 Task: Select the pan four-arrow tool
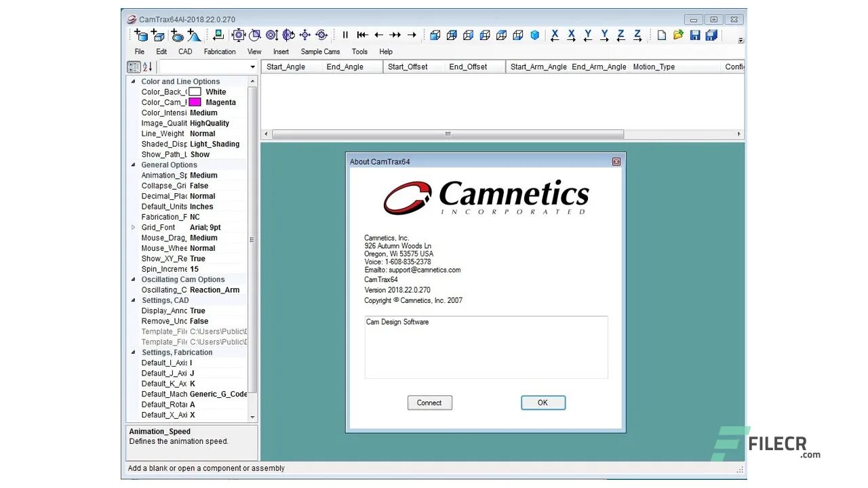(x=304, y=35)
